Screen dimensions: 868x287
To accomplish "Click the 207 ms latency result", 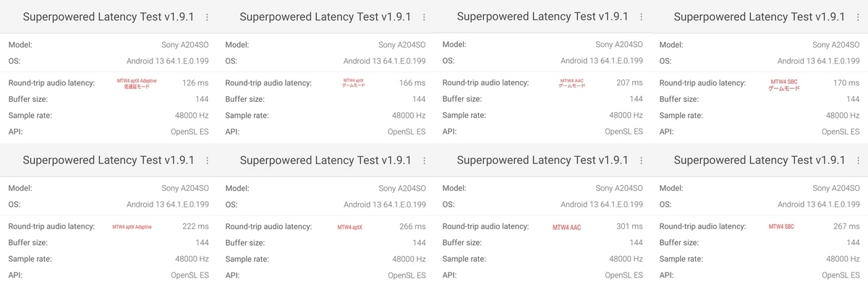I will [629, 83].
